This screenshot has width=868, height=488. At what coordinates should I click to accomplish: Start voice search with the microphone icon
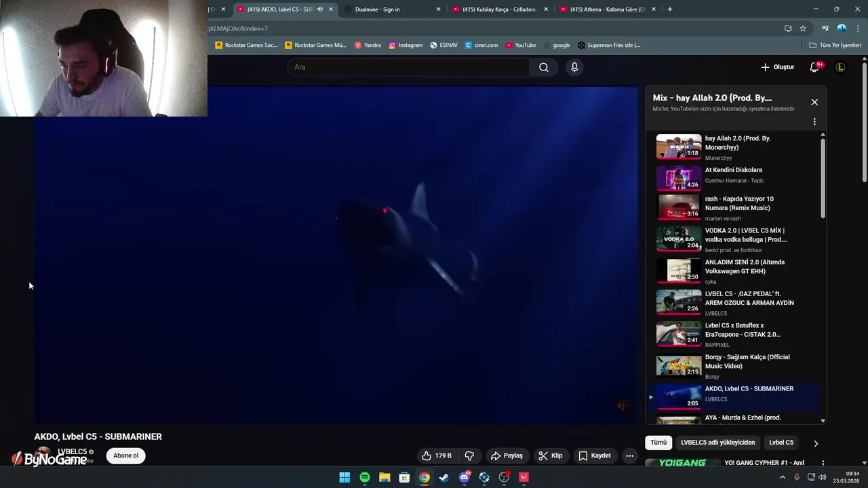click(x=574, y=67)
